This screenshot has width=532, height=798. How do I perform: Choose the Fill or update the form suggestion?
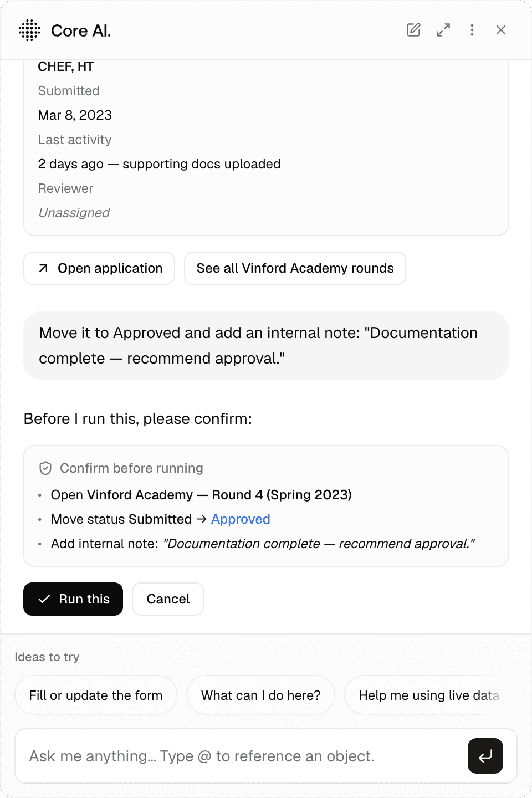click(96, 695)
